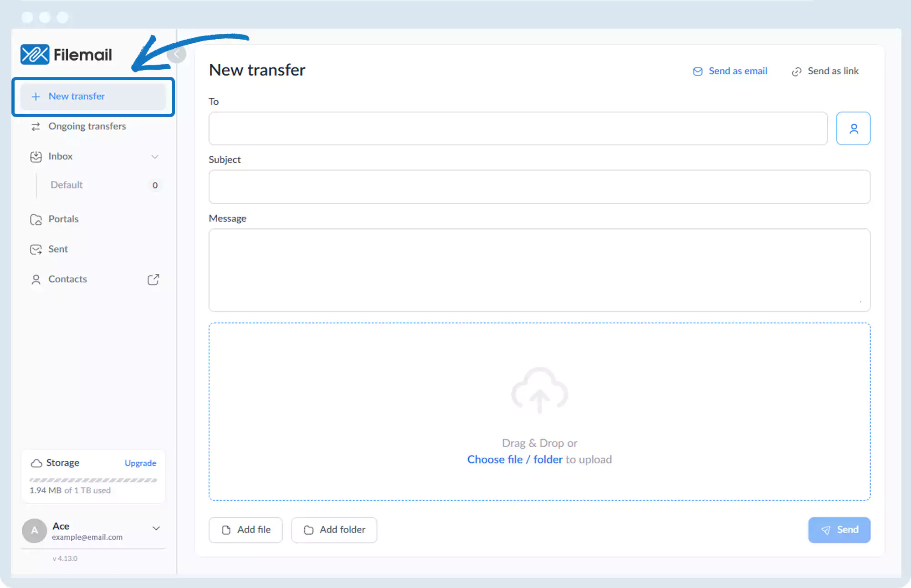The width and height of the screenshot is (911, 588).
Task: Click the Upgrade storage link
Action: click(140, 463)
